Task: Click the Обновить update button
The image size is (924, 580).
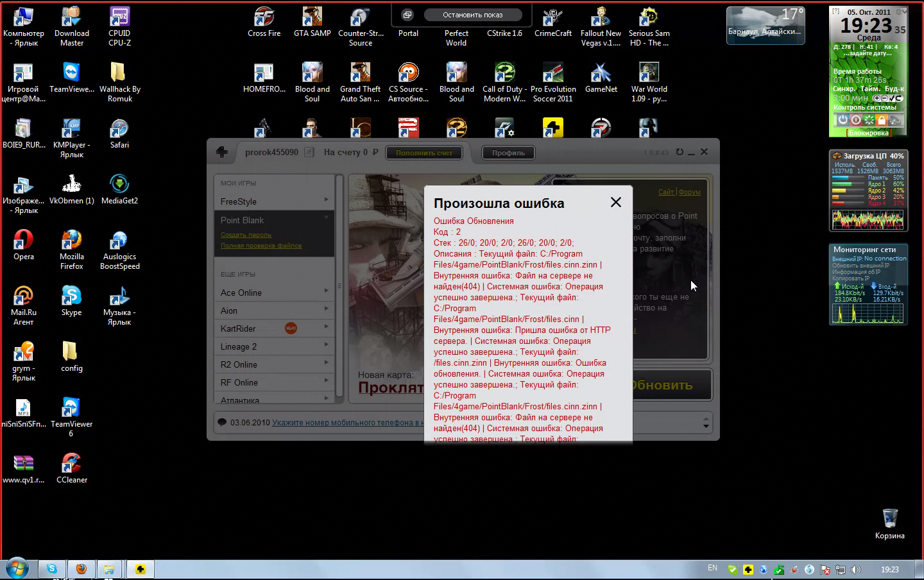Action: 672,385
